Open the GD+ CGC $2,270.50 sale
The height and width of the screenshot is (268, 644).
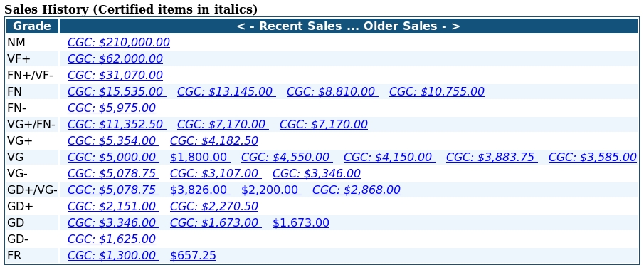(x=214, y=206)
